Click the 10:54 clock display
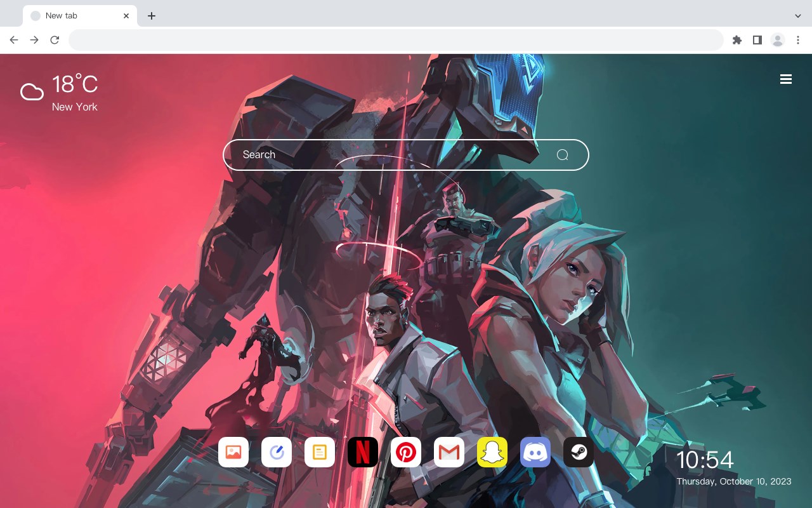This screenshot has width=812, height=508. coord(705,460)
